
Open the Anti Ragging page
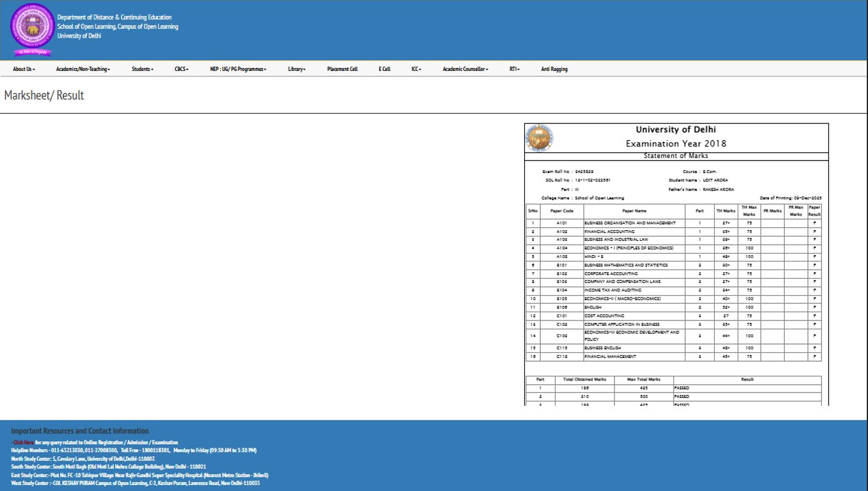pyautogui.click(x=554, y=69)
